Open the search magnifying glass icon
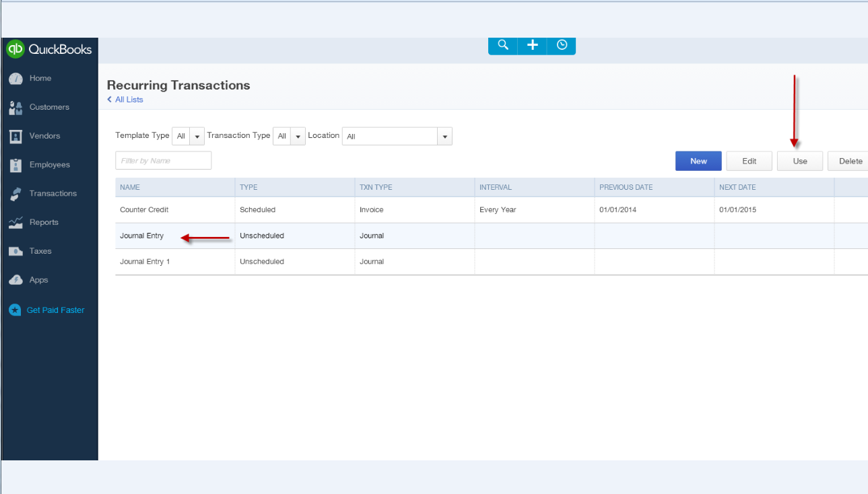The width and height of the screenshot is (868, 494). [x=502, y=45]
